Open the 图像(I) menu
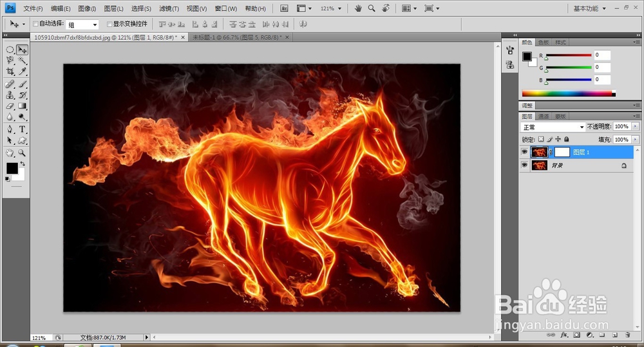The image size is (644, 347). click(87, 8)
